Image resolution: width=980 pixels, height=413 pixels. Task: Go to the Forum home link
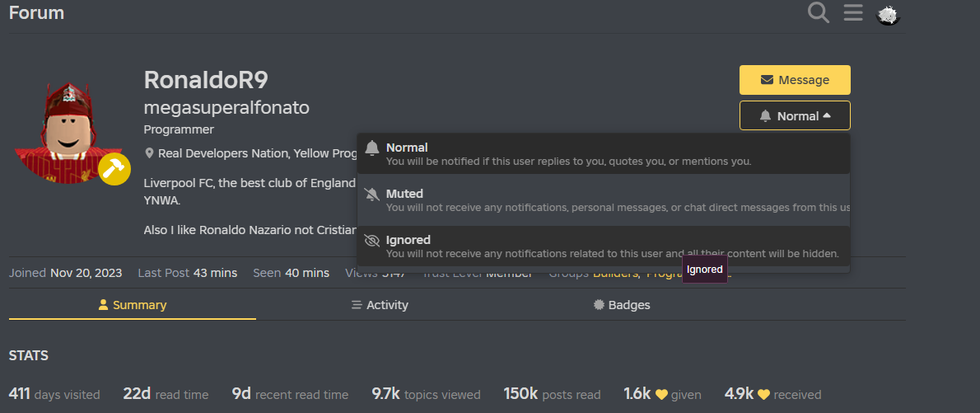[36, 13]
